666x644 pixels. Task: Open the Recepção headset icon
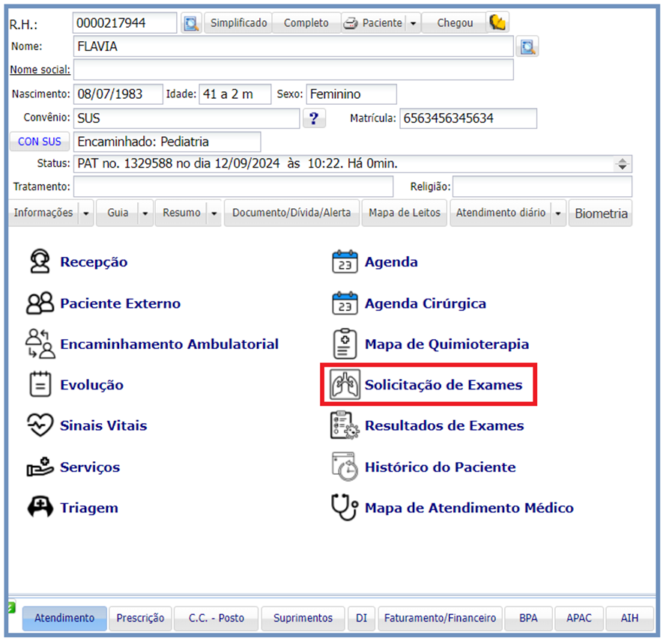[x=40, y=261]
